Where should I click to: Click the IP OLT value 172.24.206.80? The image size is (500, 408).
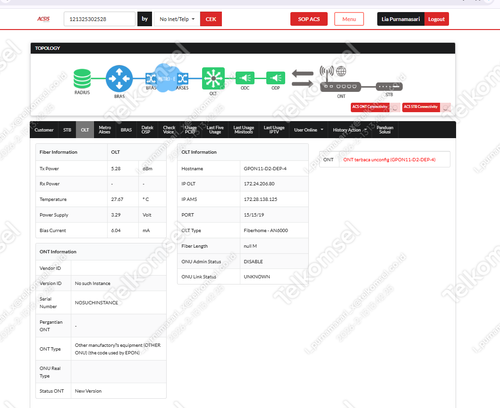[x=259, y=184]
